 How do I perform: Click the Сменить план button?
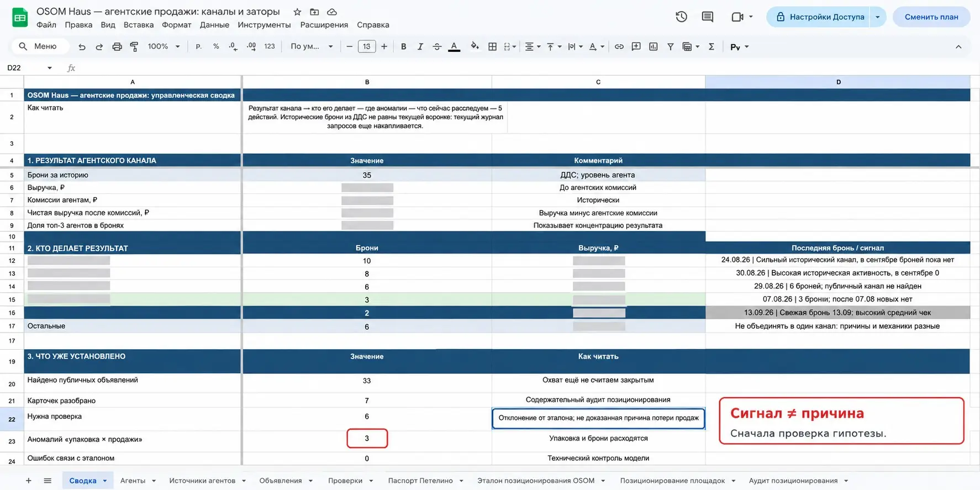coord(931,17)
